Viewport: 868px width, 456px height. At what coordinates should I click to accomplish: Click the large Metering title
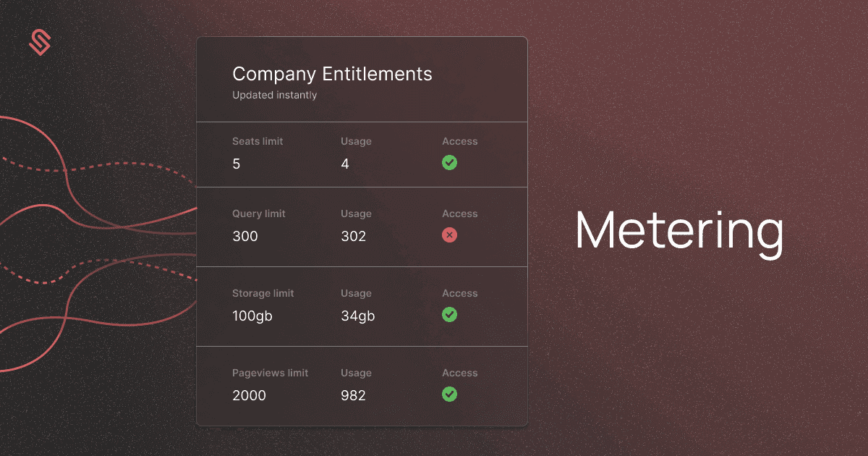679,232
